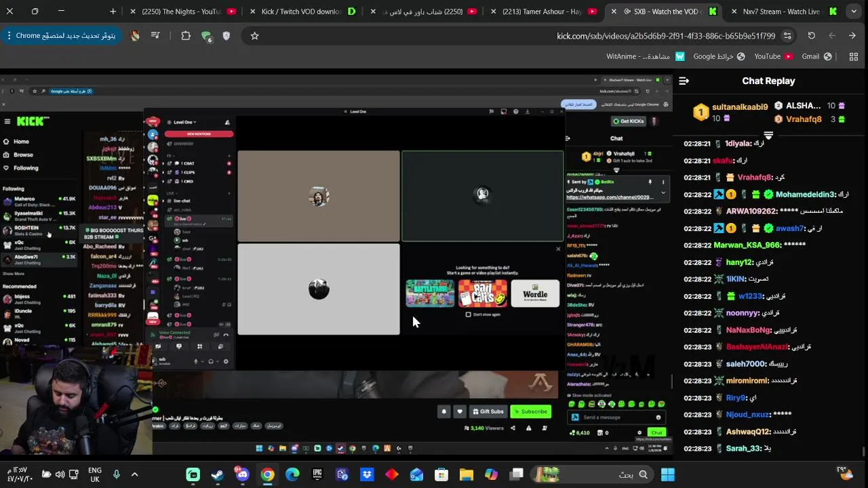Click the bookmark star in address bar
Screen dimensions: 868x488
pyautogui.click(x=254, y=36)
